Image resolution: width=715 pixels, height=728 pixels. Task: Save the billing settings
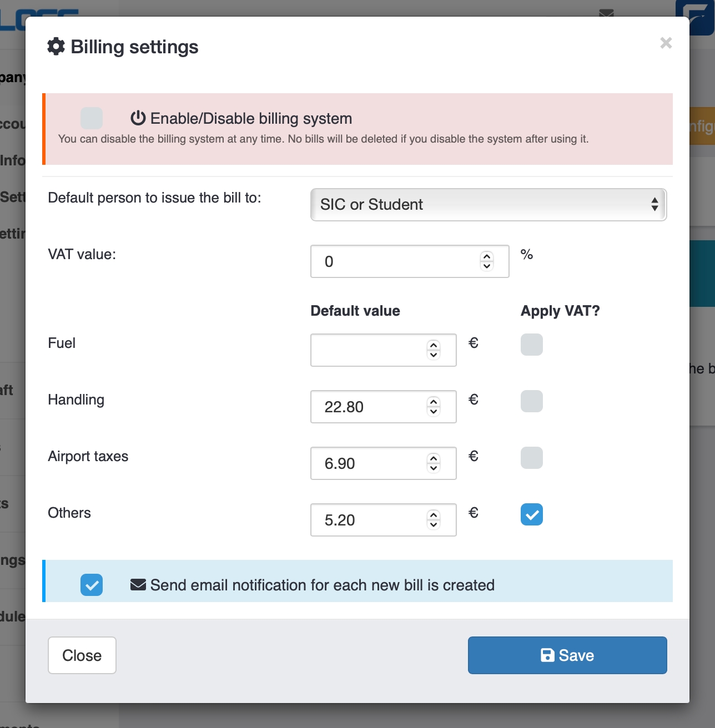tap(567, 655)
